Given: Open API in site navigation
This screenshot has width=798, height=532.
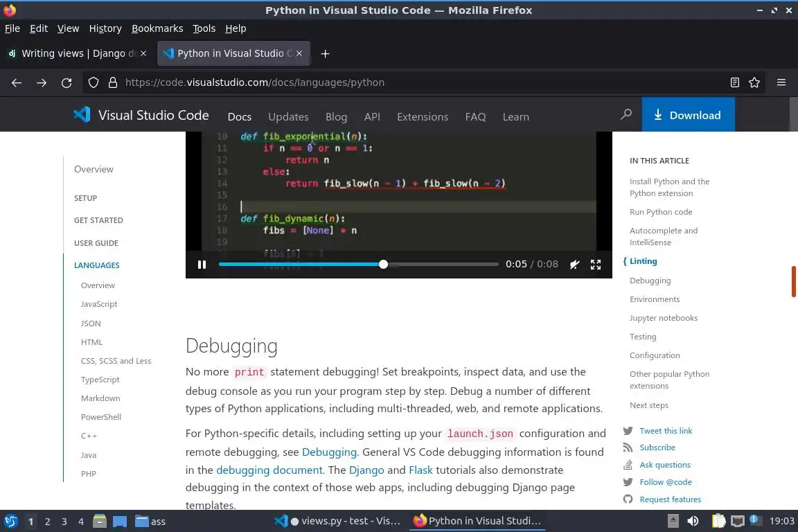Looking at the screenshot, I should [x=372, y=116].
